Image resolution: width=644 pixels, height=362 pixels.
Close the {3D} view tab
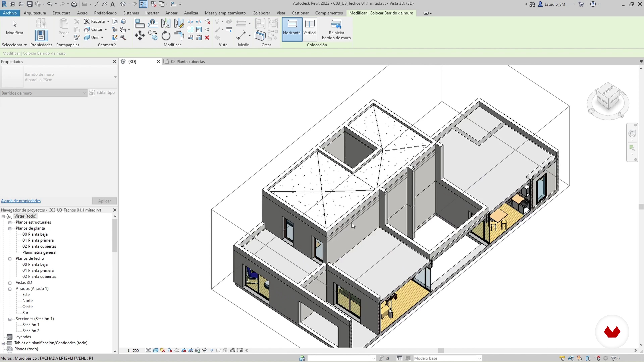[x=158, y=62]
